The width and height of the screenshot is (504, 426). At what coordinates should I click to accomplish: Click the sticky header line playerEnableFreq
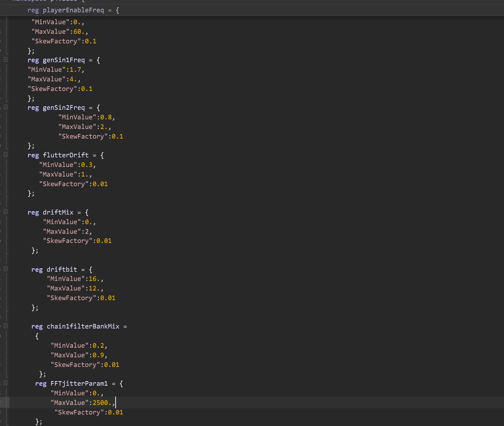[x=73, y=10]
